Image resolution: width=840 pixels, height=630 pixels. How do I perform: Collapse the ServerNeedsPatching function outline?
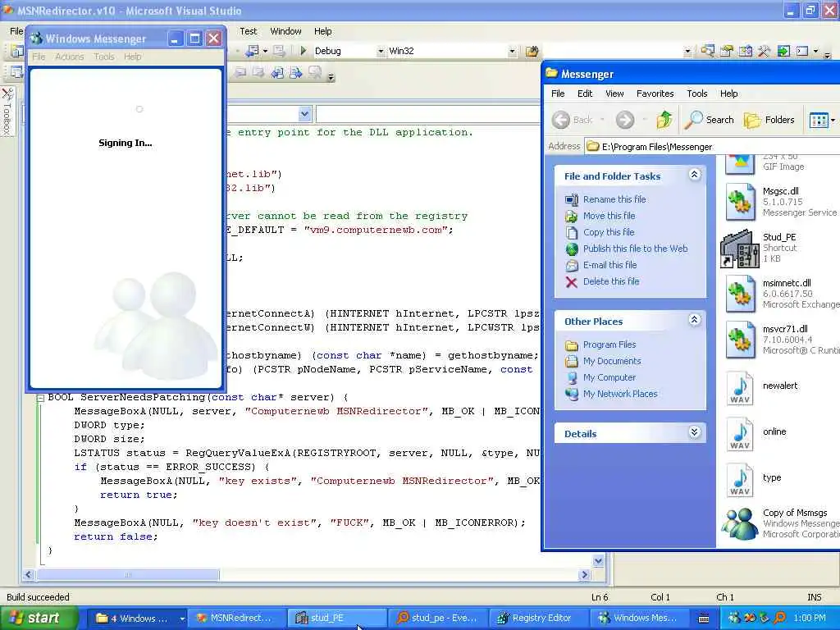40,398
